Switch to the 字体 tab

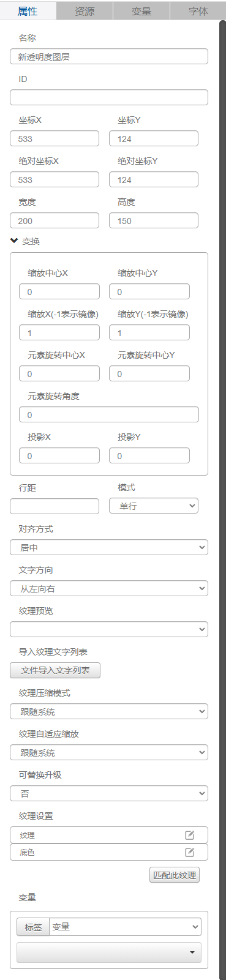point(198,10)
